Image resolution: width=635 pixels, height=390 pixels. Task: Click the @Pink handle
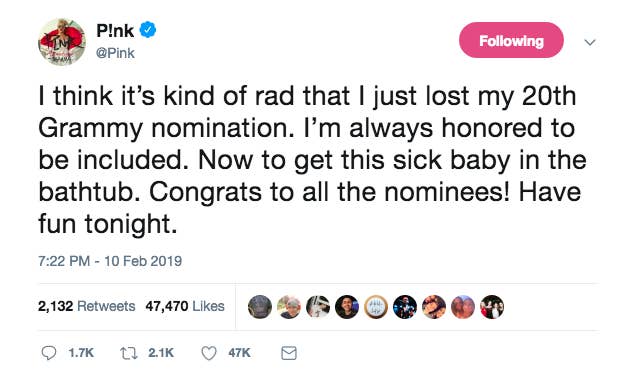[x=115, y=53]
